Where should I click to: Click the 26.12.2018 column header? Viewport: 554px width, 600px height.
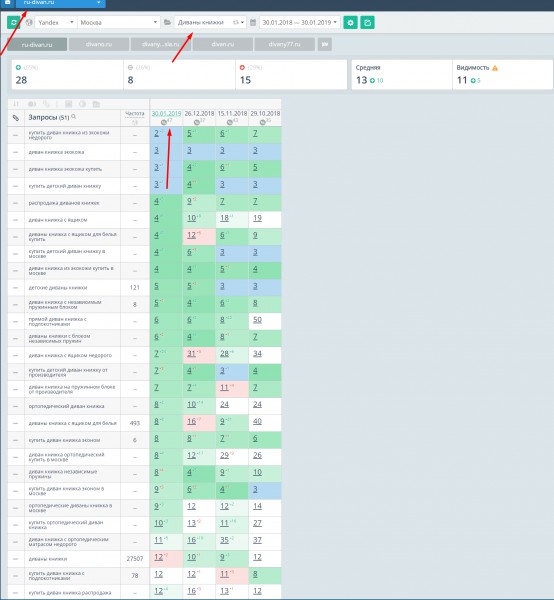pyautogui.click(x=199, y=114)
